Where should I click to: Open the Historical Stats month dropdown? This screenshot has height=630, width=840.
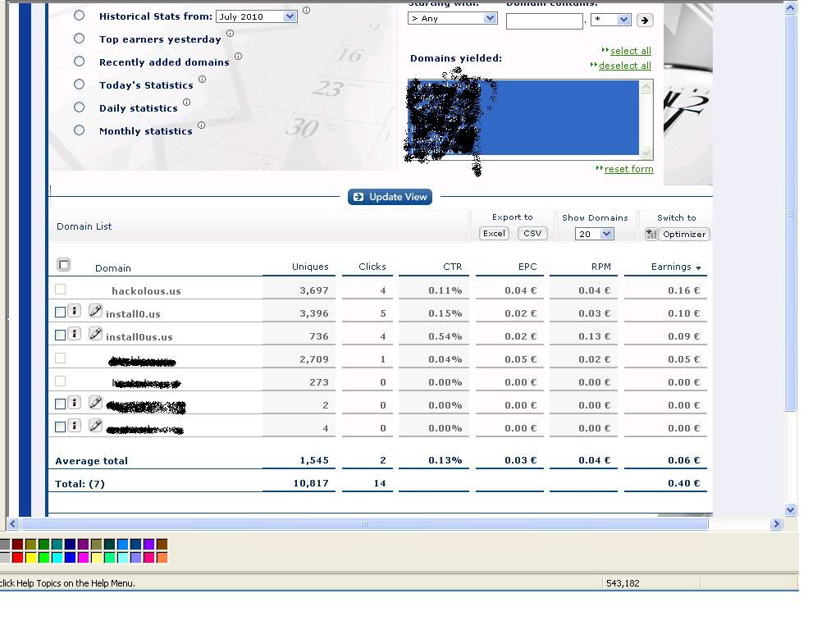point(290,16)
